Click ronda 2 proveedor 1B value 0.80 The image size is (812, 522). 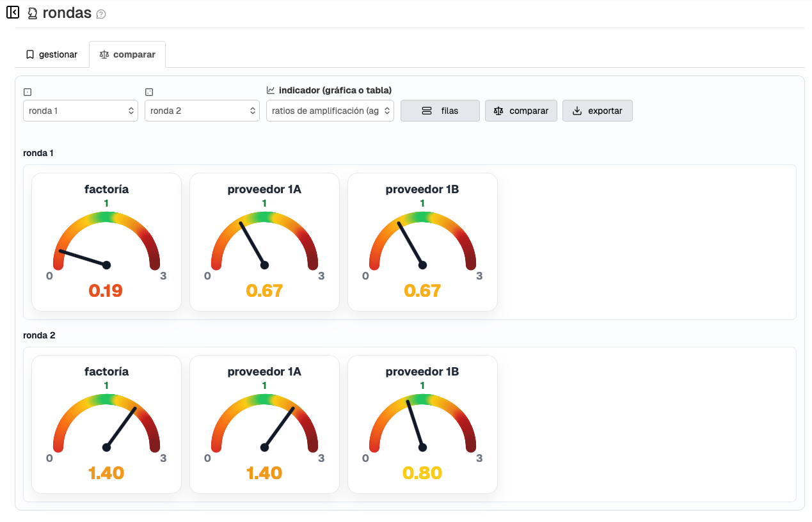pos(422,473)
